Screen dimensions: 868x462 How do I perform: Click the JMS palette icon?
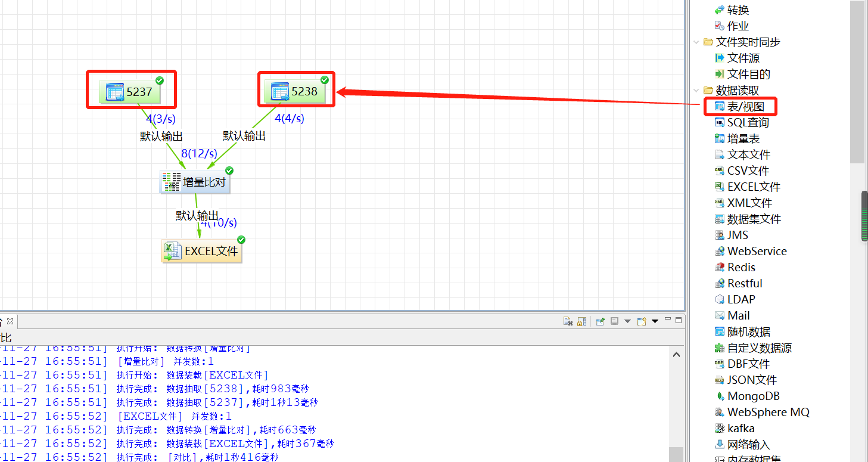coord(720,235)
